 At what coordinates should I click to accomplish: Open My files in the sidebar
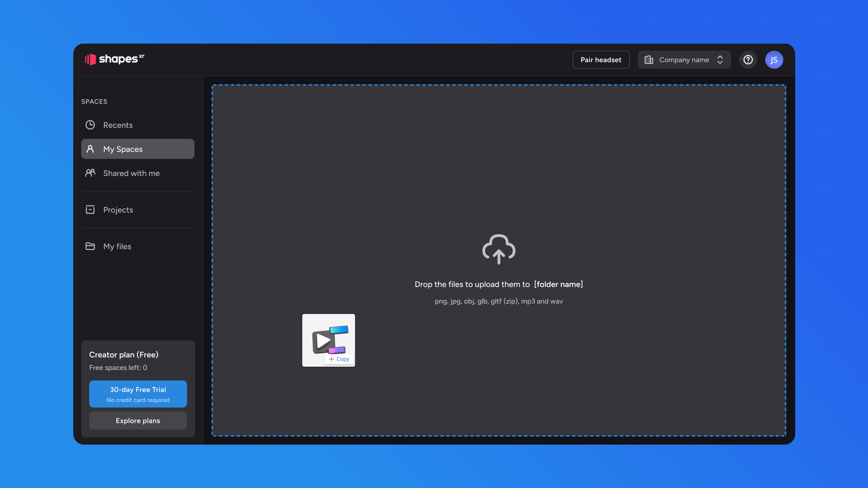137,246
